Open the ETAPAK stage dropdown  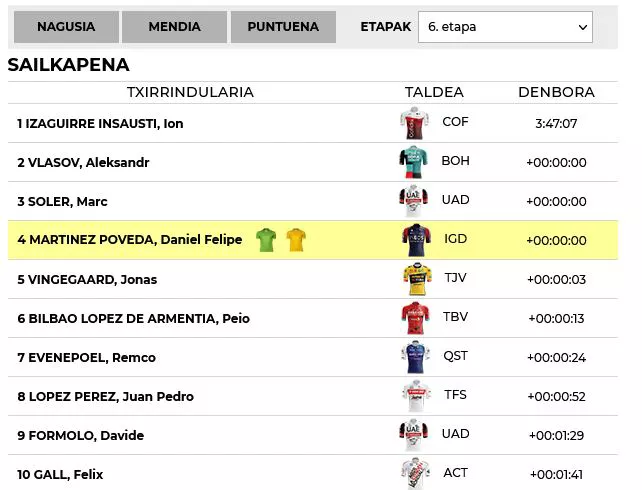point(505,27)
